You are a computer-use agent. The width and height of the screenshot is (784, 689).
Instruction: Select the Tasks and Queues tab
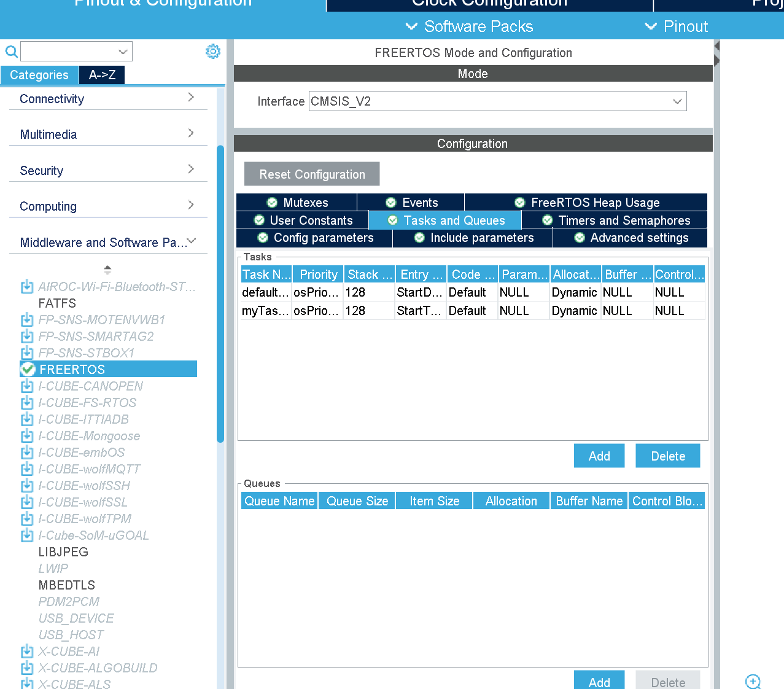(x=445, y=220)
